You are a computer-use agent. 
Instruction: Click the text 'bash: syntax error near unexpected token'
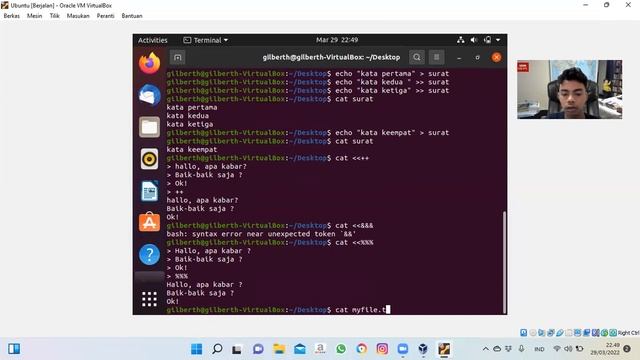click(x=250, y=234)
